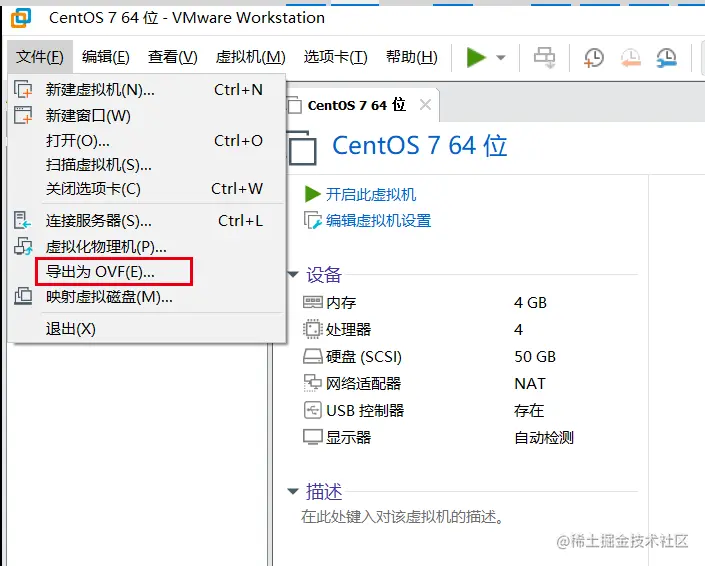Choose 新建虚拟机(N)... menu entry

tap(147, 90)
